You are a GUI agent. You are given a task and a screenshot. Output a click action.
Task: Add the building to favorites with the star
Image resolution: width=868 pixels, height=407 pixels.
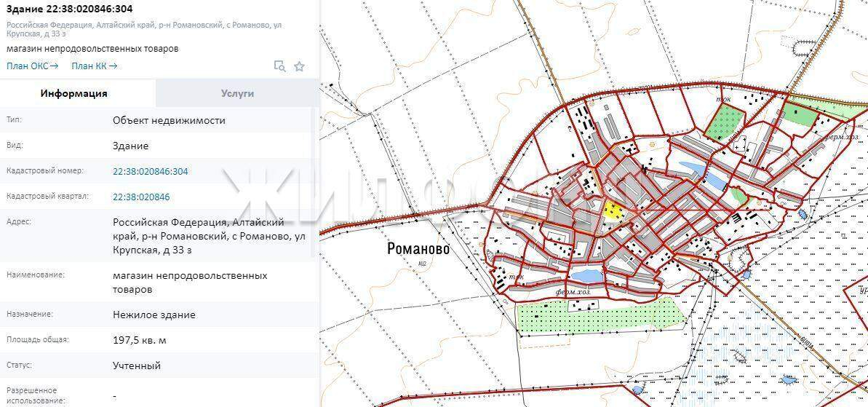(x=299, y=66)
